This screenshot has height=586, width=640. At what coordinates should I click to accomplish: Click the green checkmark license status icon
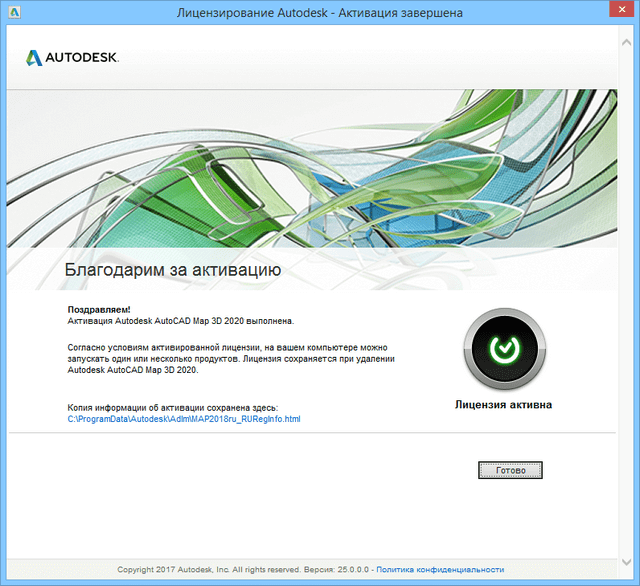pos(504,348)
